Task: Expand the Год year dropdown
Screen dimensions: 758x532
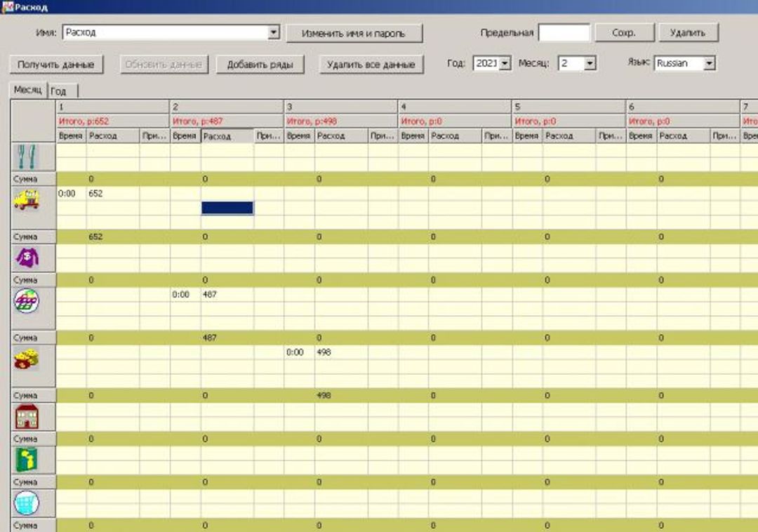Action: coord(504,64)
